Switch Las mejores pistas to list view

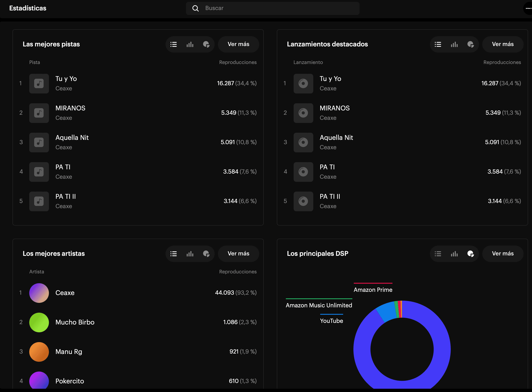(x=174, y=44)
